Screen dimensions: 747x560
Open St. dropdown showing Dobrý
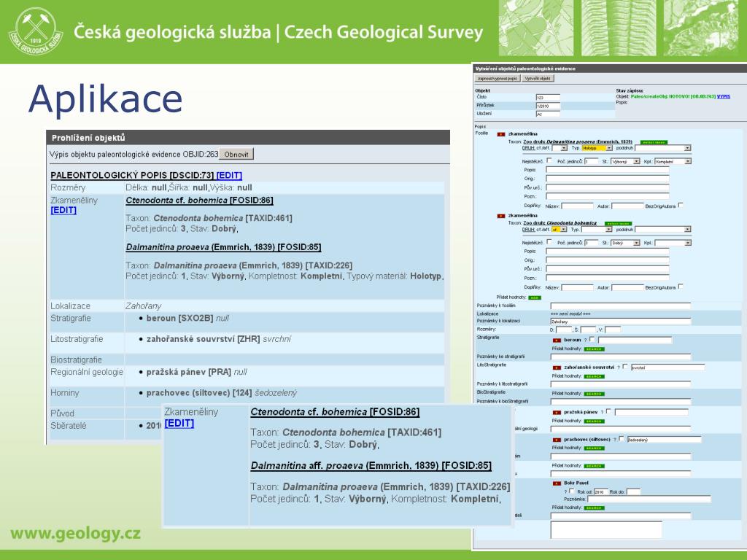[625, 243]
